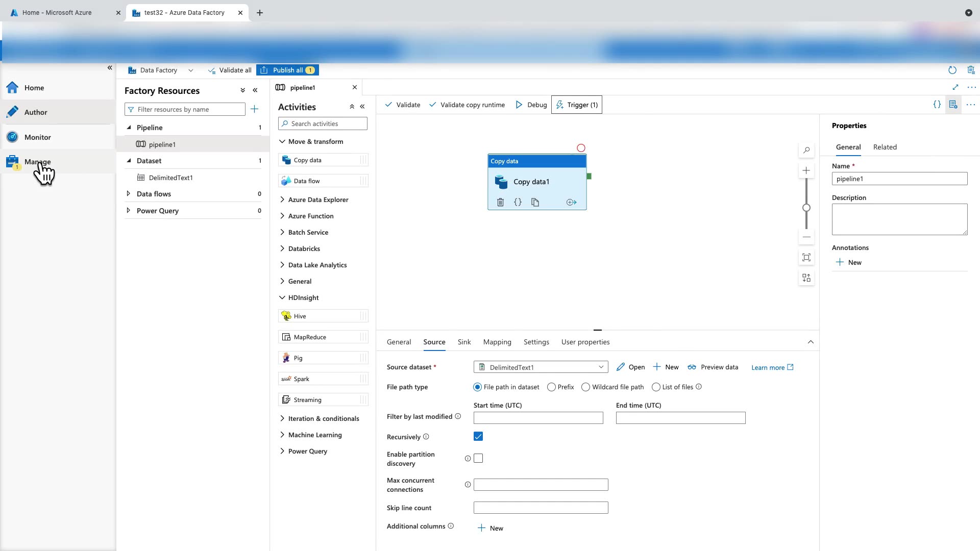Open pipeline JSON code view icon
This screenshot has height=551, width=980.
(937, 105)
